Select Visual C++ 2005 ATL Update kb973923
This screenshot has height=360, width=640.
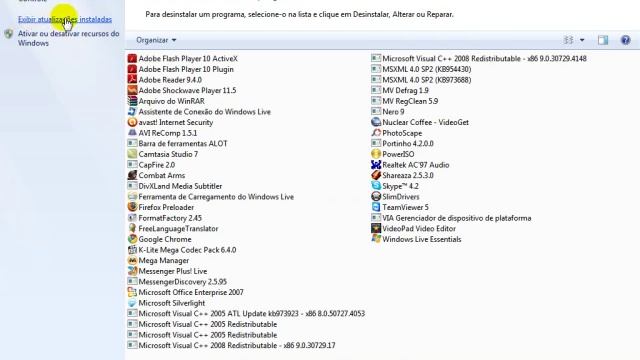point(246,313)
